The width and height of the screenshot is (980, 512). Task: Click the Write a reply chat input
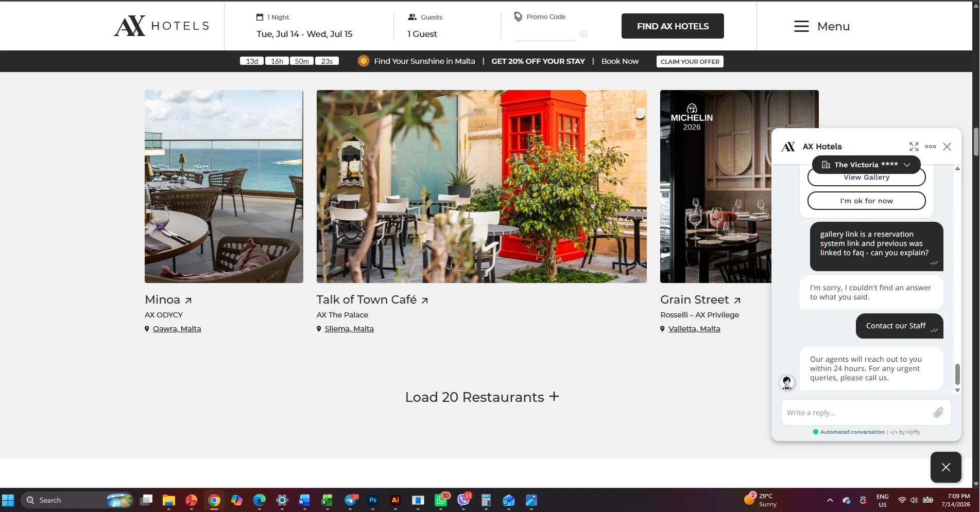click(x=857, y=413)
